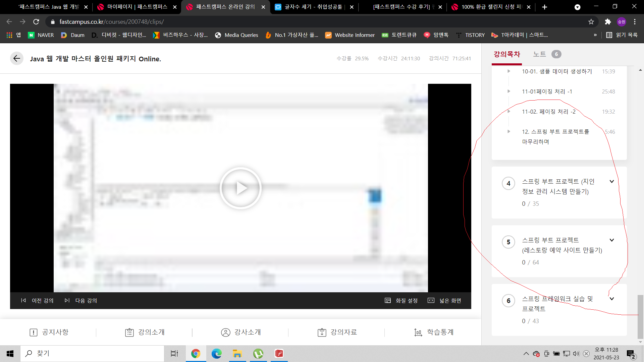Viewport: 644px width, 362px height.
Task: Open video quality settings (화질 설정)
Action: (x=401, y=300)
